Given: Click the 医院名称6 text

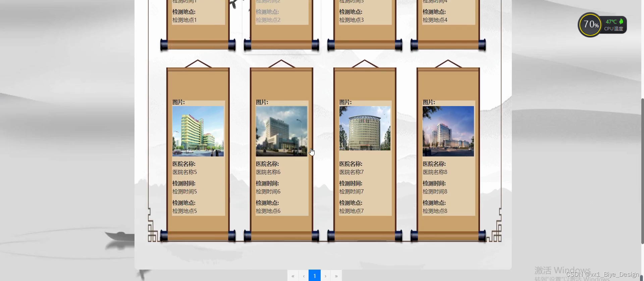Looking at the screenshot, I should pos(268,172).
